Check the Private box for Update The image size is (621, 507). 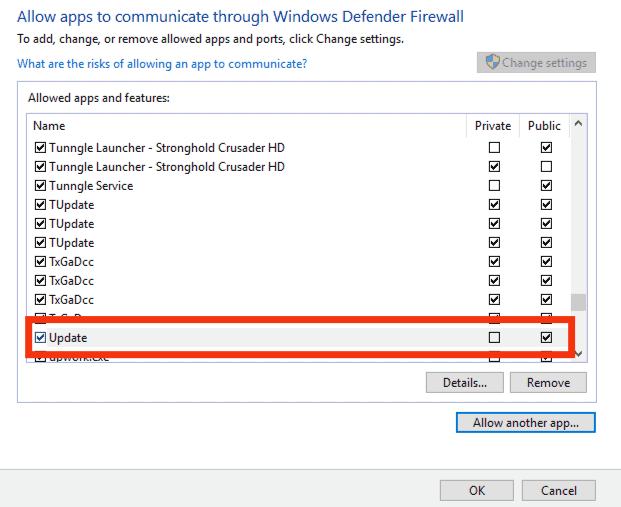[494, 337]
